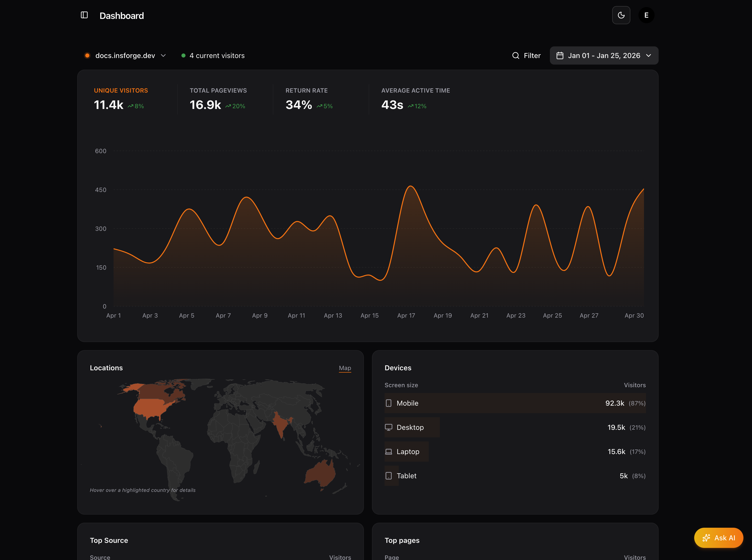Toggle the sidebar panel icon
The width and height of the screenshot is (752, 560).
pos(84,15)
